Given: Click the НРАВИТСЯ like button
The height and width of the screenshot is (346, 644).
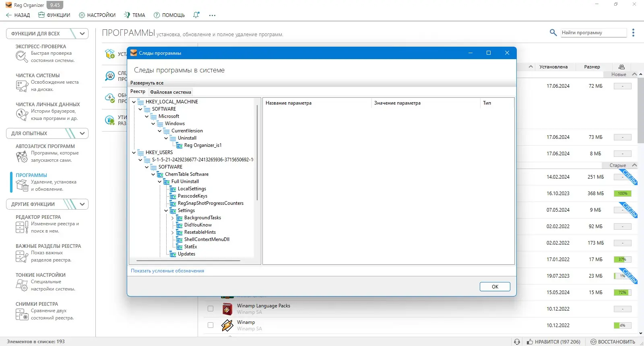Looking at the screenshot, I should click(x=553, y=342).
